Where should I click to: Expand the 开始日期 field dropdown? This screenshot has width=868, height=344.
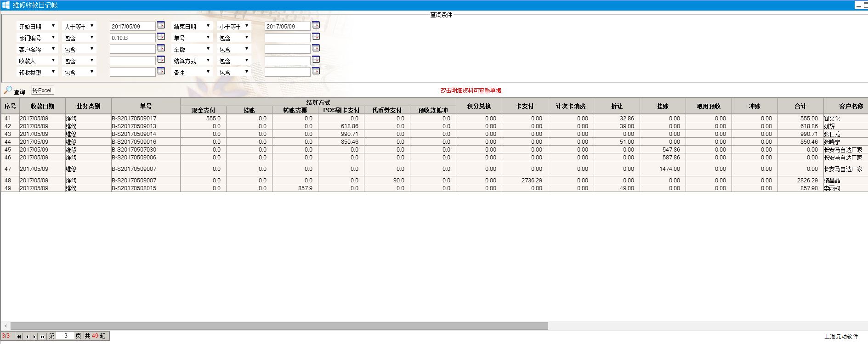(x=53, y=26)
